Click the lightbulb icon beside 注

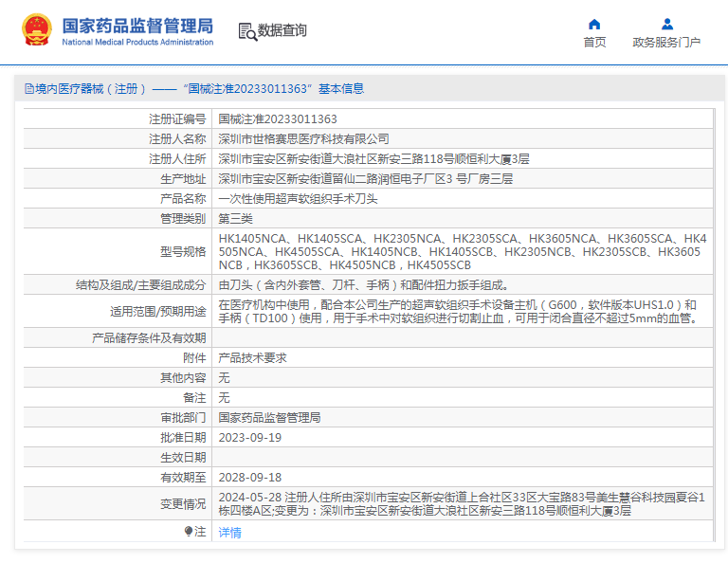(188, 531)
